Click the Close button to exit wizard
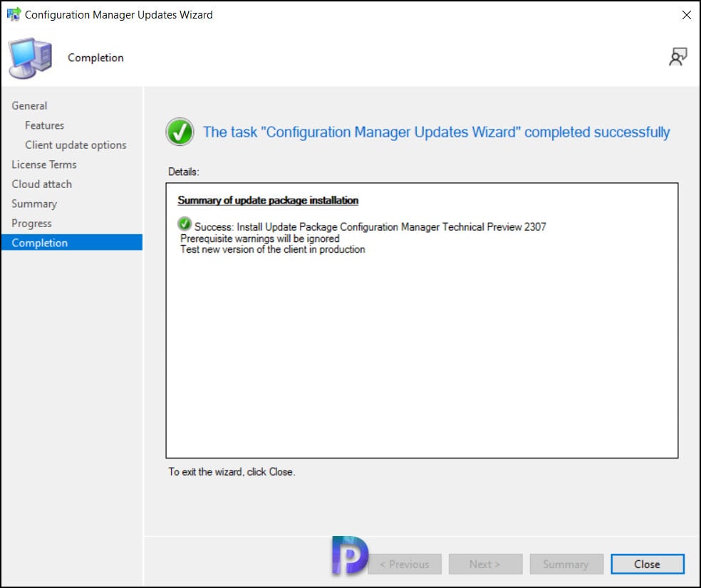Screen dimensions: 701x588 coord(647,564)
